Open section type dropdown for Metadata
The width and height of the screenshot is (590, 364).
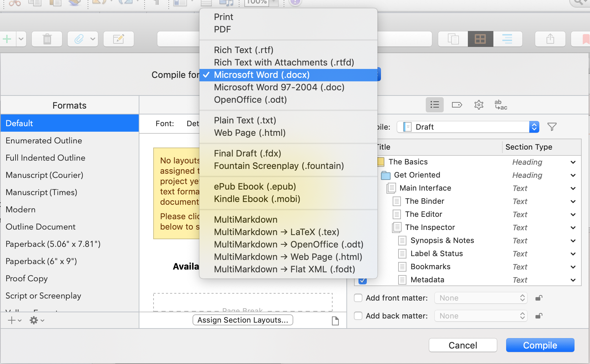point(573,280)
